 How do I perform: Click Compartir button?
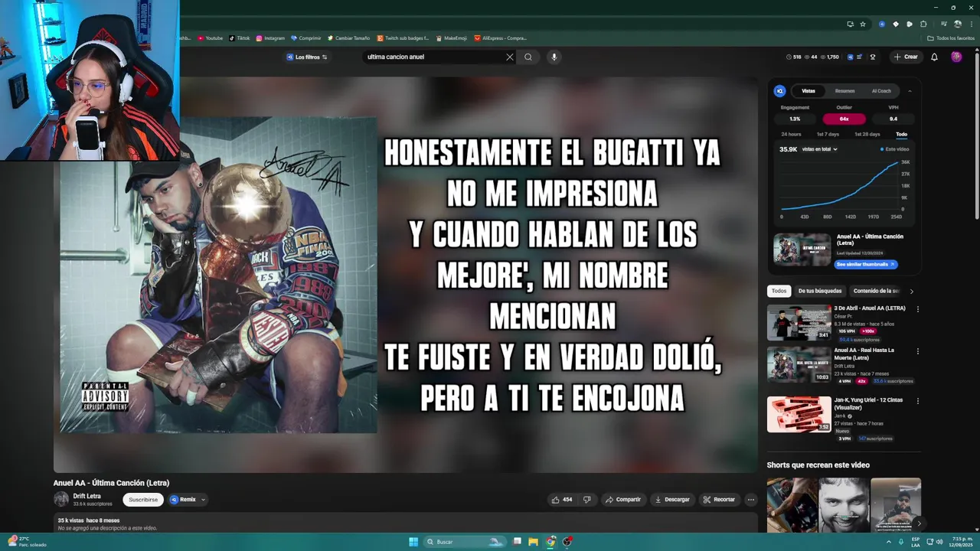click(x=622, y=500)
